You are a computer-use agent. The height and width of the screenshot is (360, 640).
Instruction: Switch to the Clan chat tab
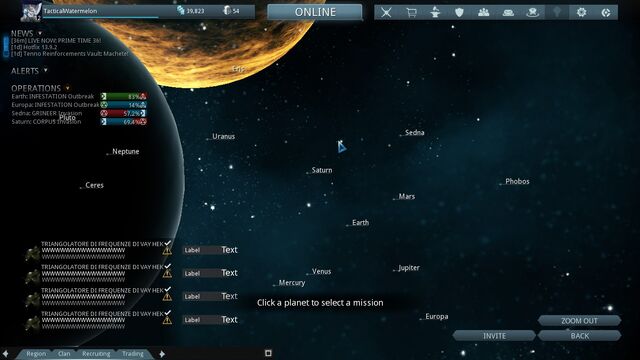64,354
